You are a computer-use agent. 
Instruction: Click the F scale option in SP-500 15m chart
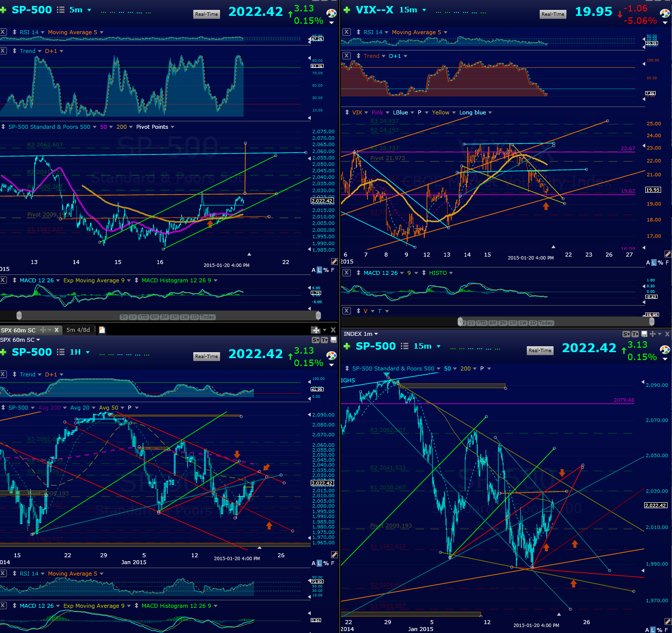pyautogui.click(x=667, y=630)
